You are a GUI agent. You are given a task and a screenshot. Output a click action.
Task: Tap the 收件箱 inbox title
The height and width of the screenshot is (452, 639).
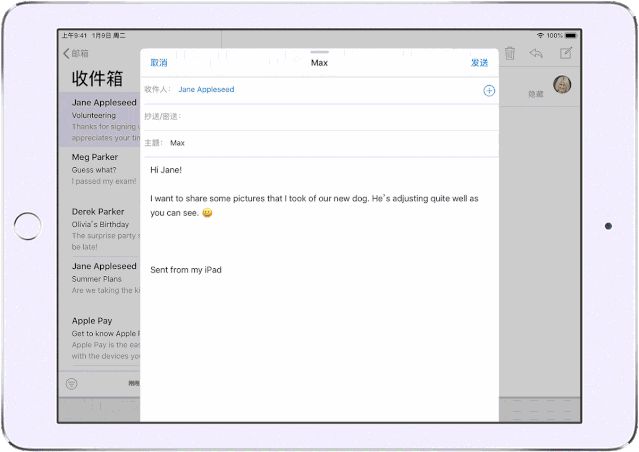(x=97, y=78)
